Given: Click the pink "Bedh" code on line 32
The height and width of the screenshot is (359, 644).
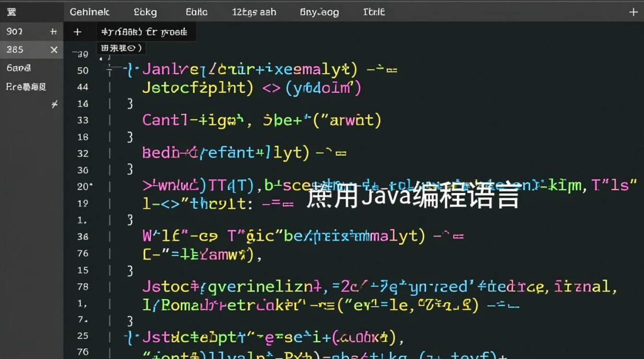Looking at the screenshot, I should (x=161, y=153).
